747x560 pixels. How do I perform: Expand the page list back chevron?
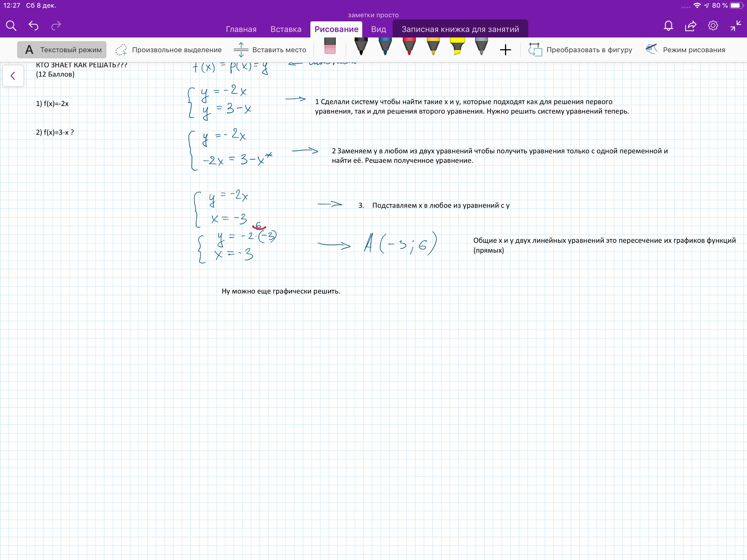13,76
